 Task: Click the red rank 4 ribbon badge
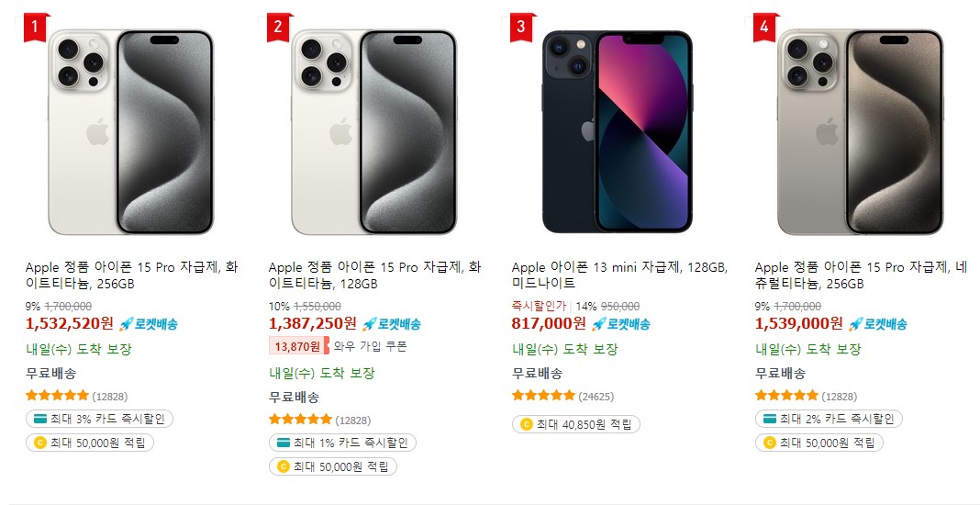pyautogui.click(x=765, y=27)
